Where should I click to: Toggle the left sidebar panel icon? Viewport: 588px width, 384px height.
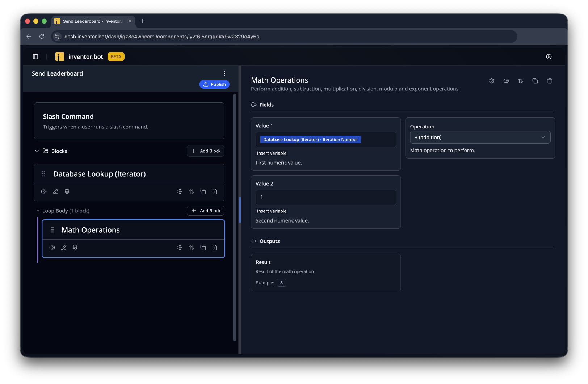click(35, 56)
